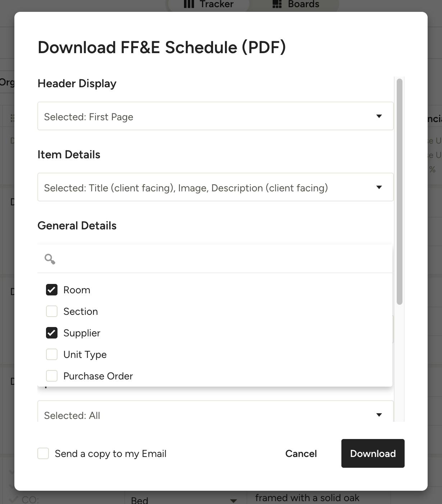The height and width of the screenshot is (504, 442).
Task: Enable the Section checkbox
Action: pos(52,311)
